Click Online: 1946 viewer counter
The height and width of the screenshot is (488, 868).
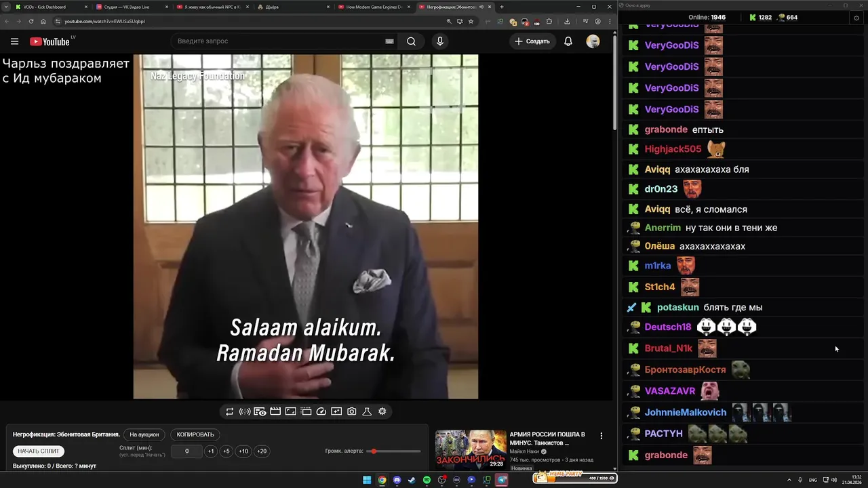(707, 18)
